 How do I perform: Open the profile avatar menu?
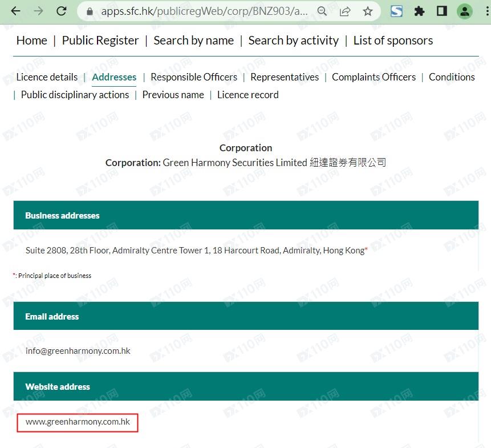pos(465,11)
